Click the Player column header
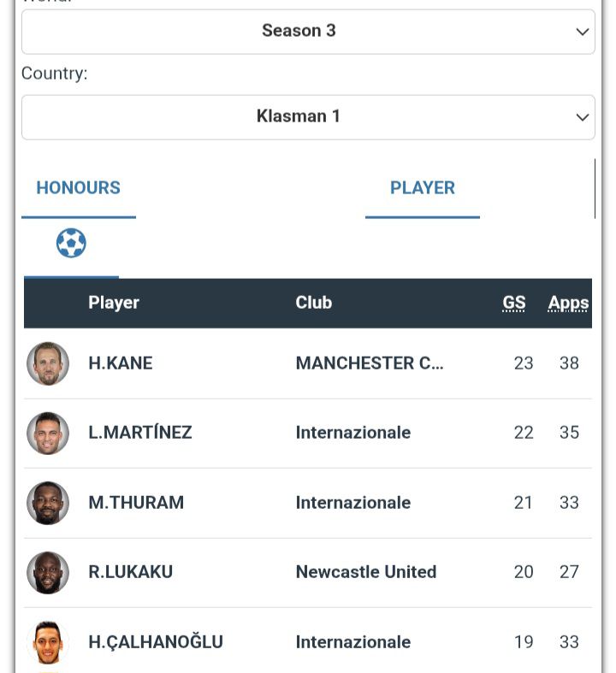The image size is (616, 673). (114, 303)
